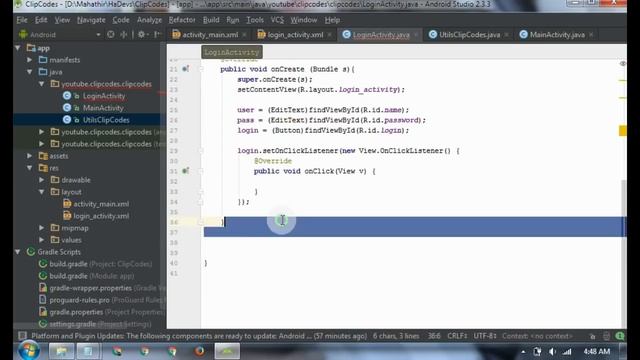This screenshot has height=360, width=640.
Task: Click the Scroll from Source target icon
Action: pos(111,35)
